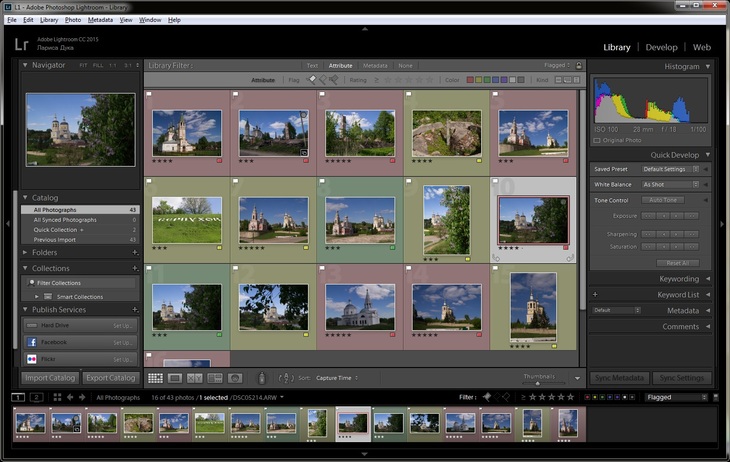Add publish service with plus icon

tap(135, 309)
